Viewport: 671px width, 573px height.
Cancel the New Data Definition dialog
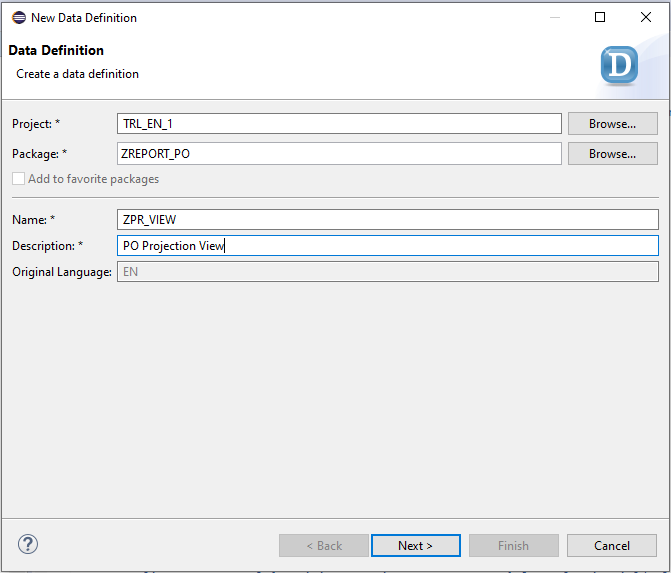[x=612, y=546]
